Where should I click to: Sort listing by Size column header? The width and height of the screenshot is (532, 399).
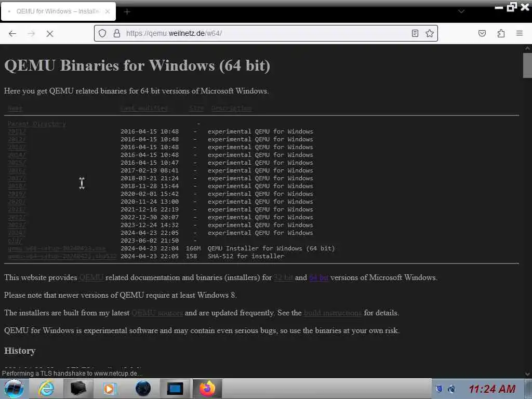197,108
